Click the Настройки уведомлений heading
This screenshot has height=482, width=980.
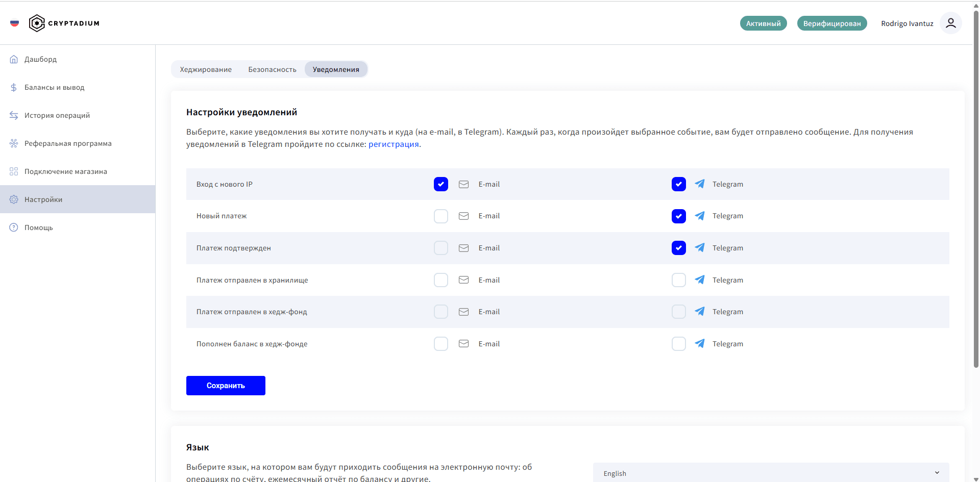pos(241,112)
